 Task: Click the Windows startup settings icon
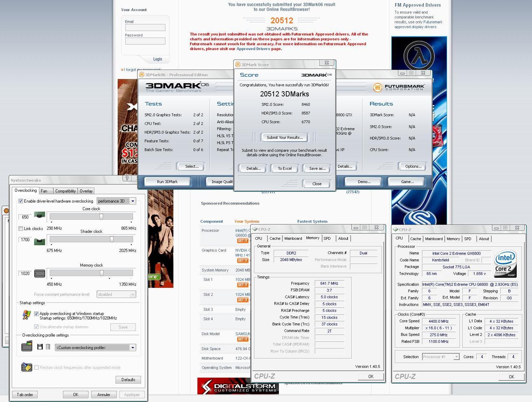point(26,315)
